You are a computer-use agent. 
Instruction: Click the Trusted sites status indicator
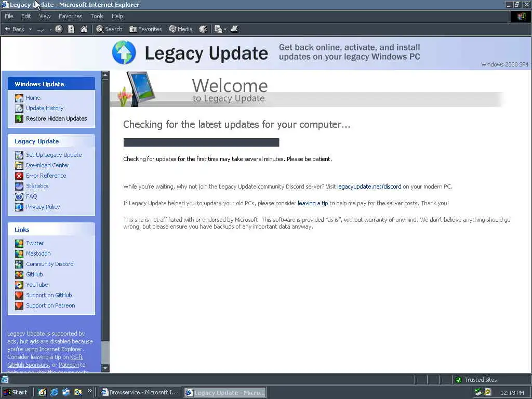click(476, 380)
